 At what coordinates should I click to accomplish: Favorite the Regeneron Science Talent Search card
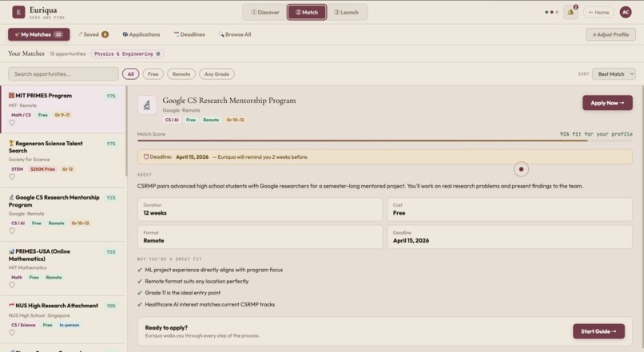[x=12, y=177]
